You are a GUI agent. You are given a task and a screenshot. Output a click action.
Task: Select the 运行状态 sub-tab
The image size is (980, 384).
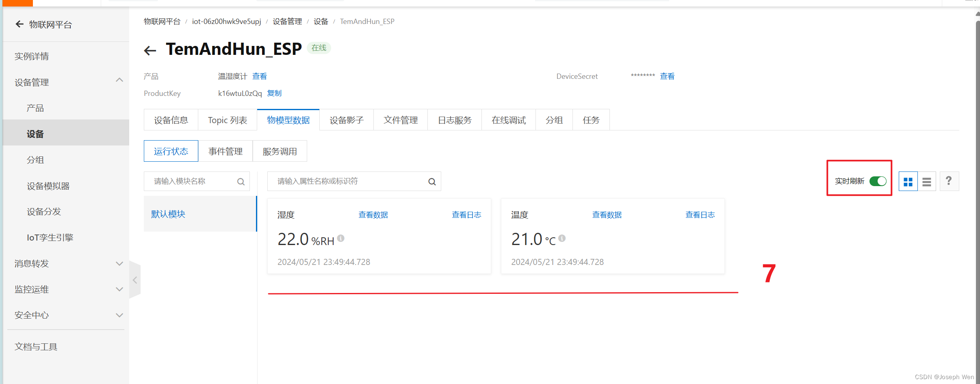coord(171,151)
